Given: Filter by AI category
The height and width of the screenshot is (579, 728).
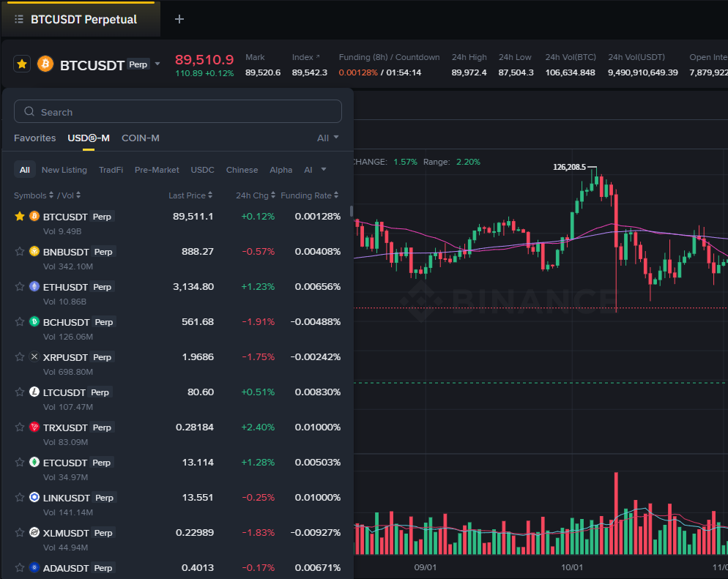Looking at the screenshot, I should (x=308, y=170).
